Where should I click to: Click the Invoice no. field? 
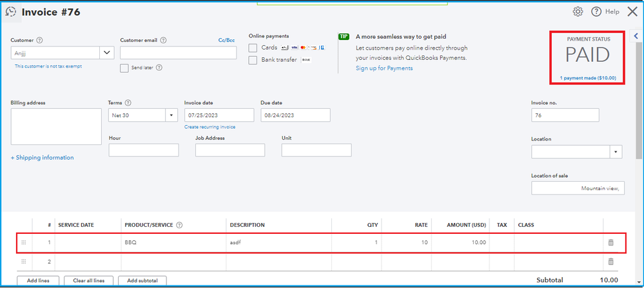pyautogui.click(x=565, y=115)
